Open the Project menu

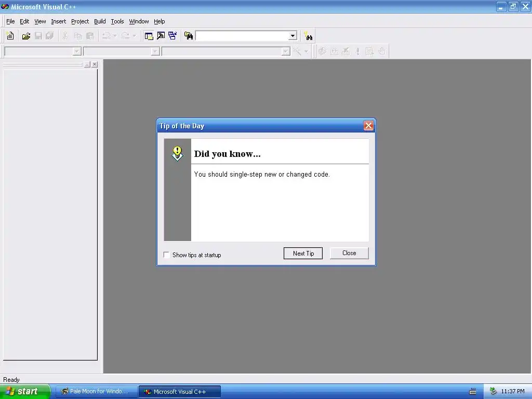tap(80, 21)
